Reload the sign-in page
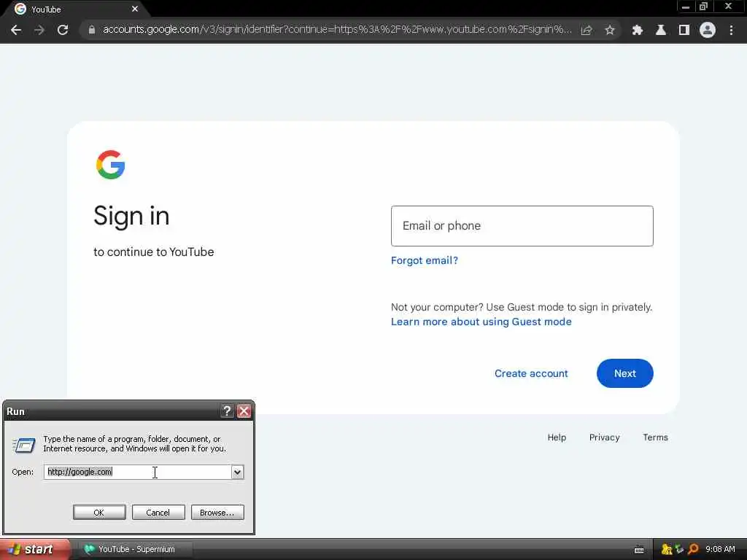747x560 pixels. 63,30
